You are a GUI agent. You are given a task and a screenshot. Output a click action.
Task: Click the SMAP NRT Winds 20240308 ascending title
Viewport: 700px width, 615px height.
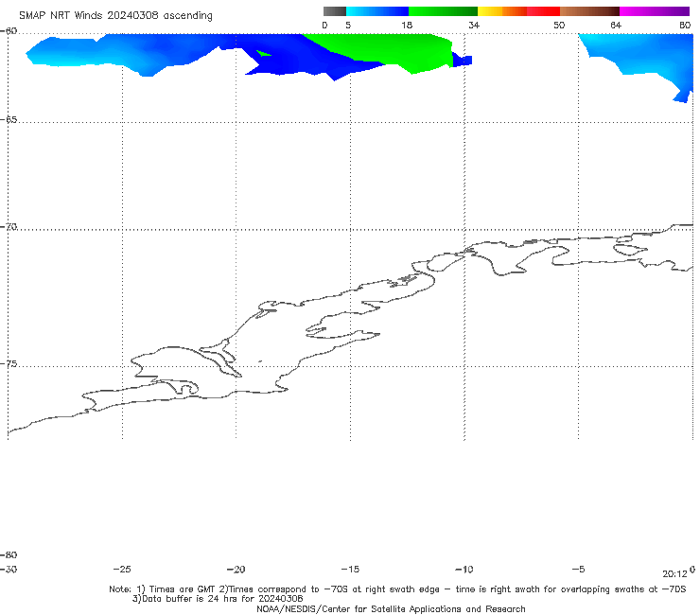point(115,15)
